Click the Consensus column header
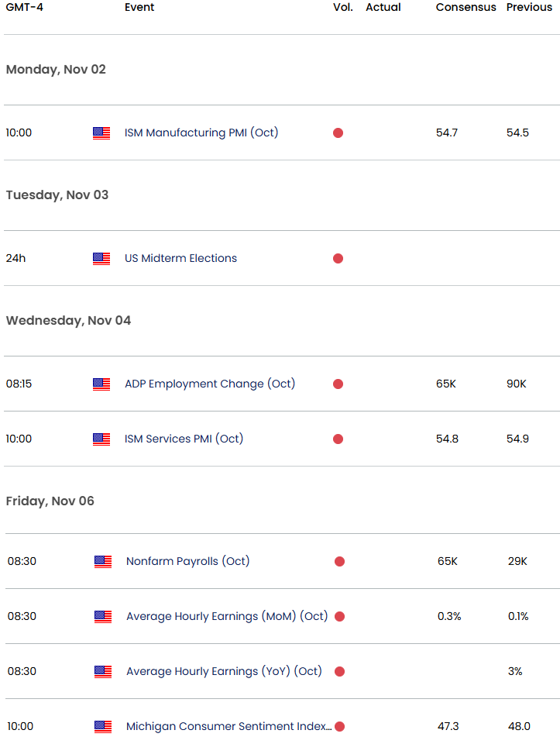 466,7
